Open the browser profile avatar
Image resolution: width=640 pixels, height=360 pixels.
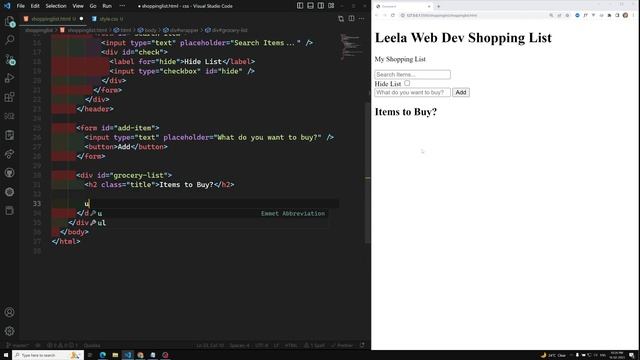click(x=625, y=15)
